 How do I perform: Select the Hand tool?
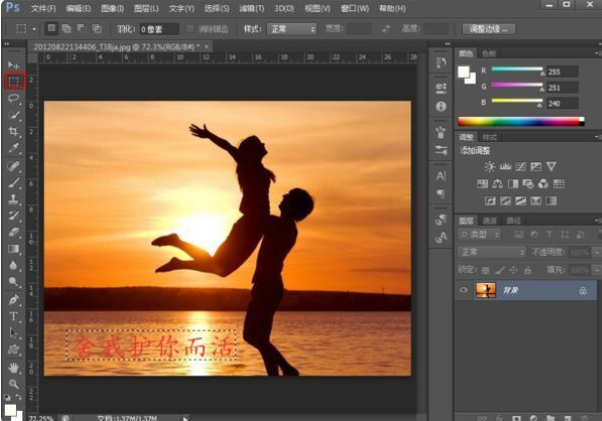14,367
